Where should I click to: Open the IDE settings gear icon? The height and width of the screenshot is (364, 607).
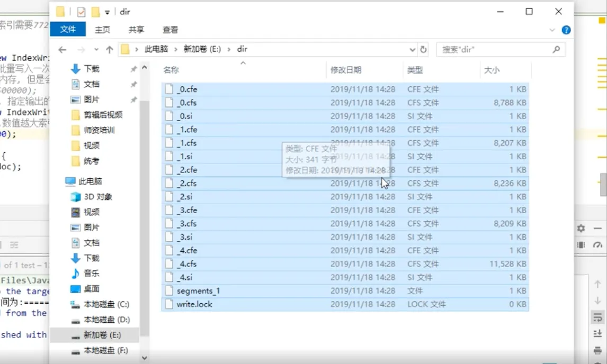tap(581, 228)
